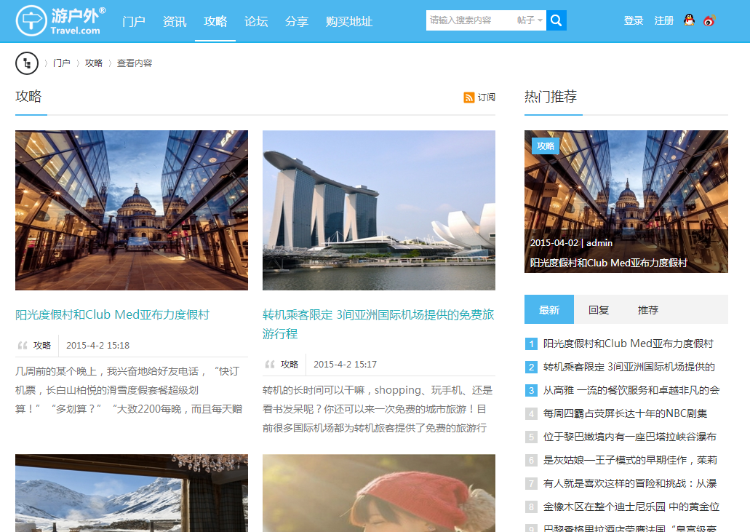Viewport: 750px width, 532px height.
Task: Open article title 阳光度假村和Club Med亚布力度假村
Action: point(112,315)
